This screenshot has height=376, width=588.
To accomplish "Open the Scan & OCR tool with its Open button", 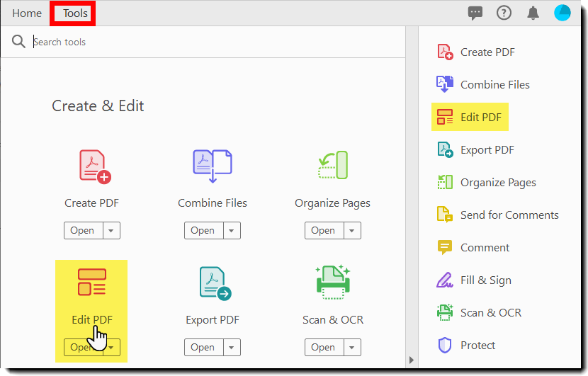I will pos(324,348).
